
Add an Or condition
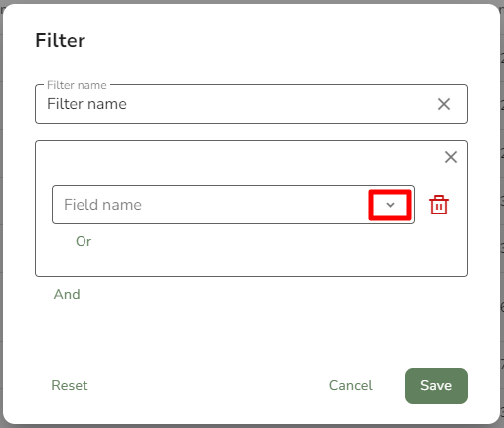[x=84, y=241]
